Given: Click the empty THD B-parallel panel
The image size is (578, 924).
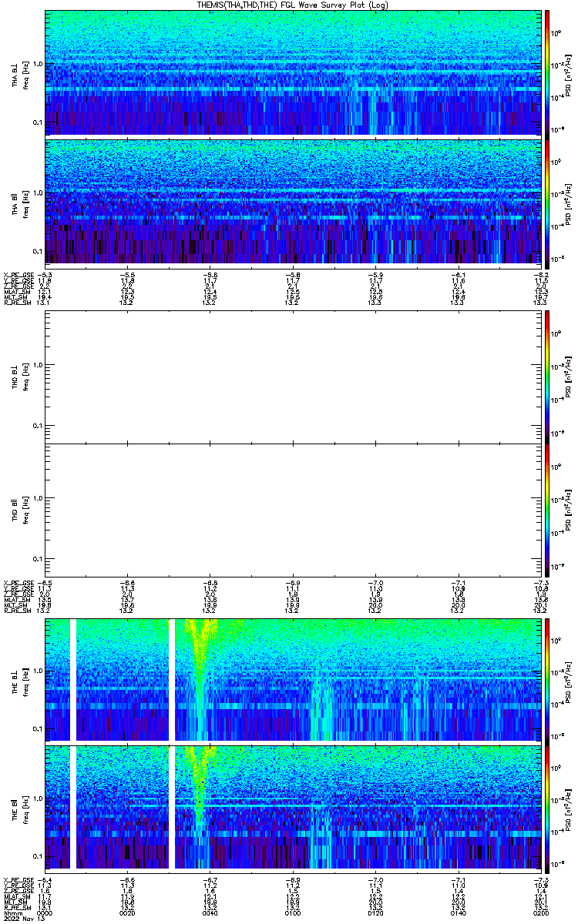Looking at the screenshot, I should [x=293, y=510].
